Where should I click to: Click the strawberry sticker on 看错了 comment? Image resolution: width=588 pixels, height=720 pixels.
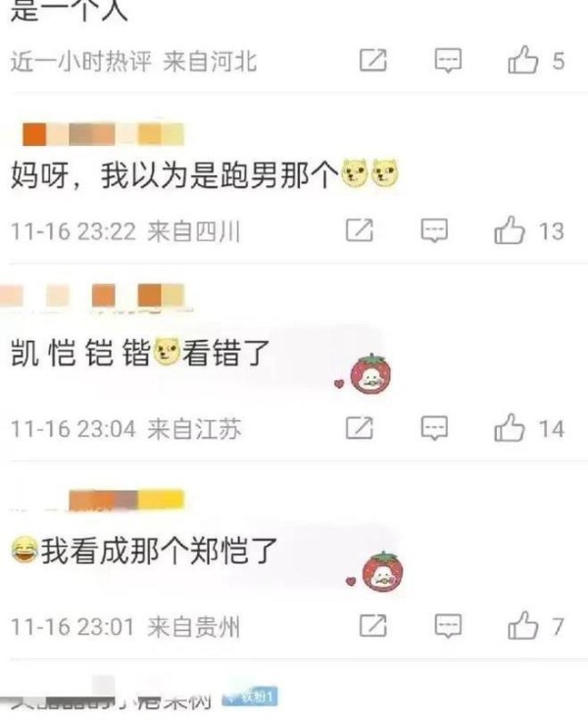click(370, 373)
